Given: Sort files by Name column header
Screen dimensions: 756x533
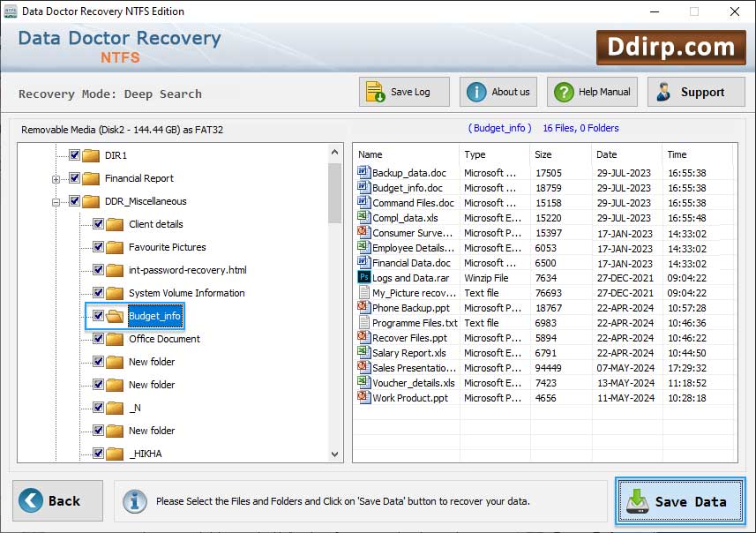Looking at the screenshot, I should [x=370, y=154].
